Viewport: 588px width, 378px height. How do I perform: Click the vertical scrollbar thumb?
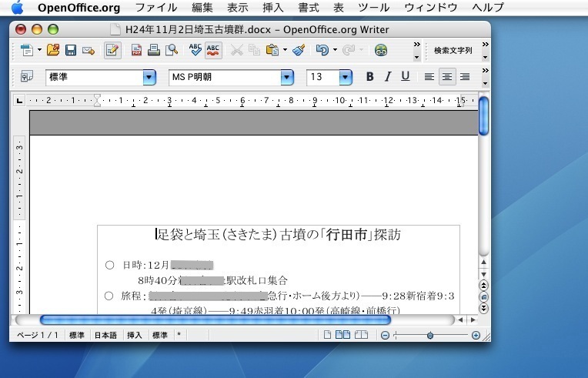pos(483,115)
